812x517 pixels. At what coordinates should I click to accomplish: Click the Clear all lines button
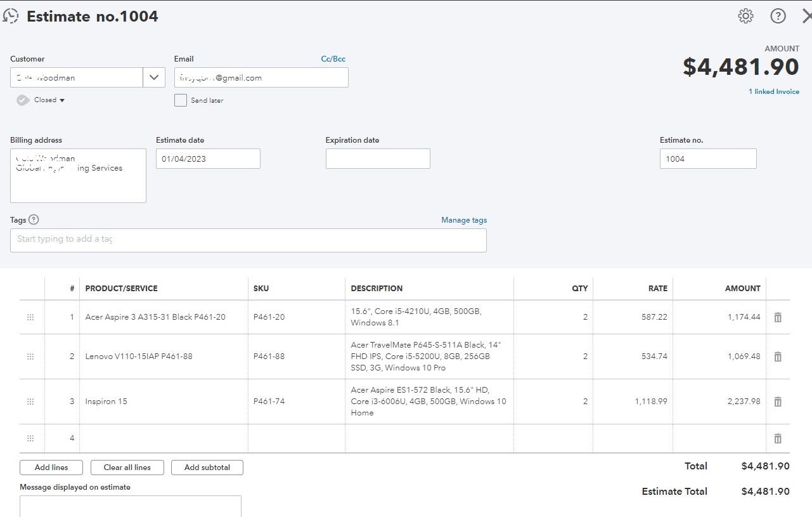coord(127,468)
